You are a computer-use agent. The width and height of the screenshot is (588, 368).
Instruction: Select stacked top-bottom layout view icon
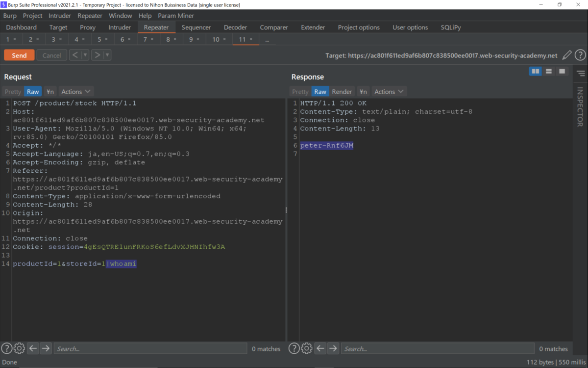(549, 72)
